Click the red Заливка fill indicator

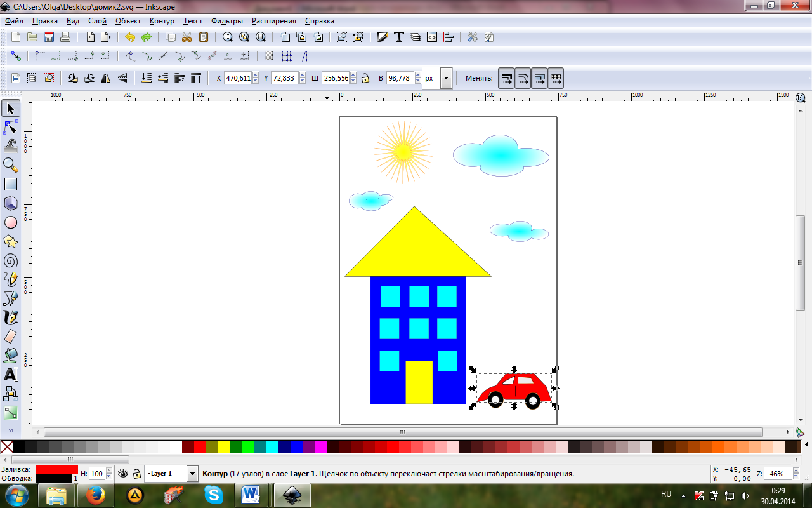(56, 469)
